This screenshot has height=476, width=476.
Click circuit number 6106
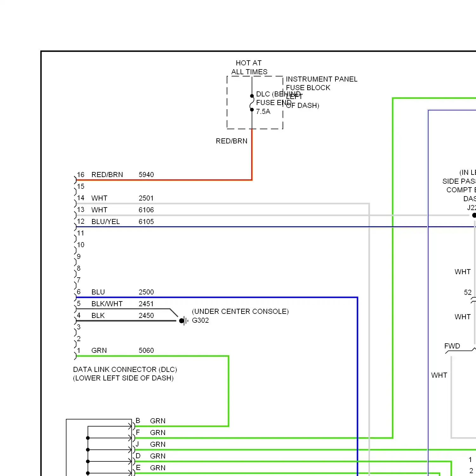(x=146, y=210)
